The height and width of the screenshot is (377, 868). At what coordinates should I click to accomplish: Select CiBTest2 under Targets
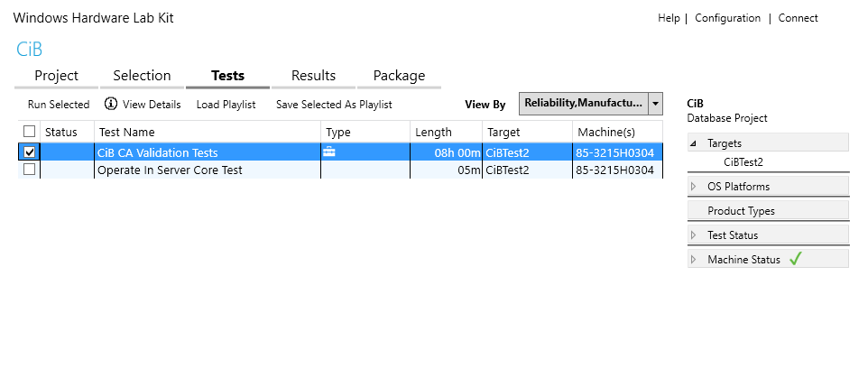(x=743, y=162)
